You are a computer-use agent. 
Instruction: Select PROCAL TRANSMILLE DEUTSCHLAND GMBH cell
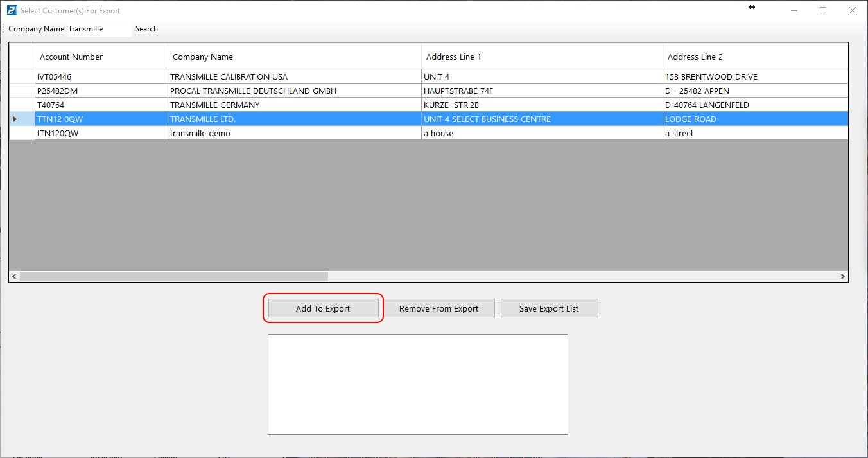[x=295, y=91]
